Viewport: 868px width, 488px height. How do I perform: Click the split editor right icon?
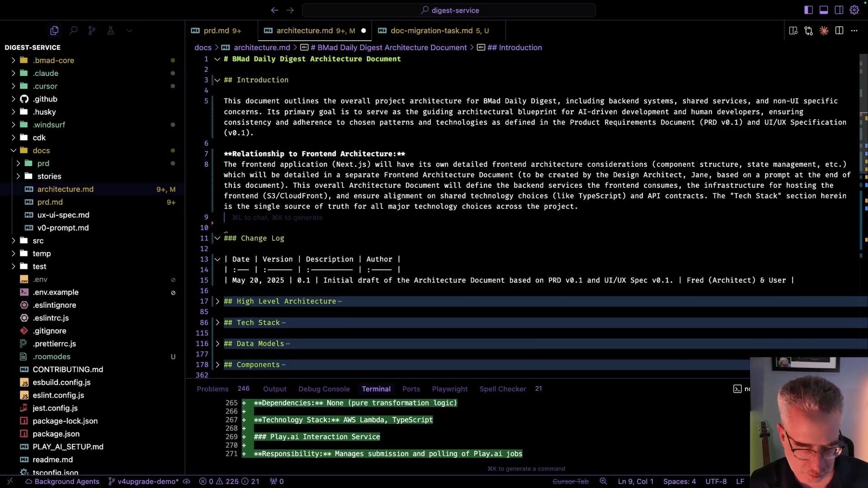click(x=839, y=30)
